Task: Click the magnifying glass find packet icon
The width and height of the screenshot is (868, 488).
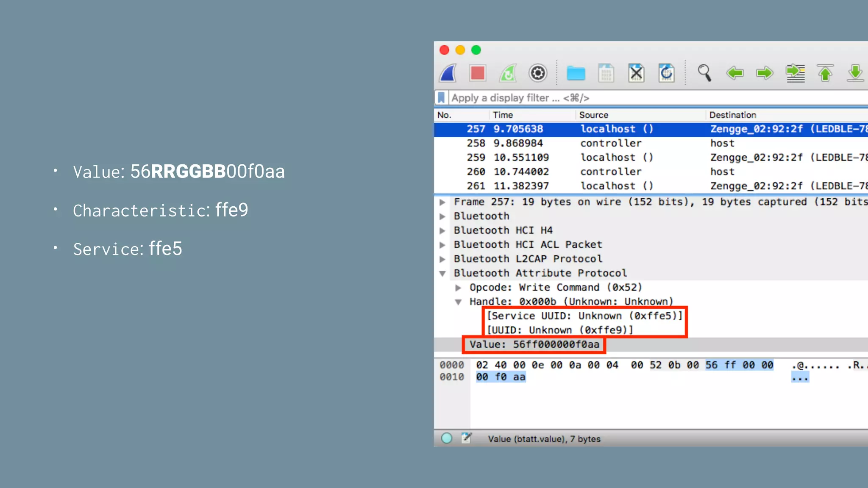Action: click(704, 73)
